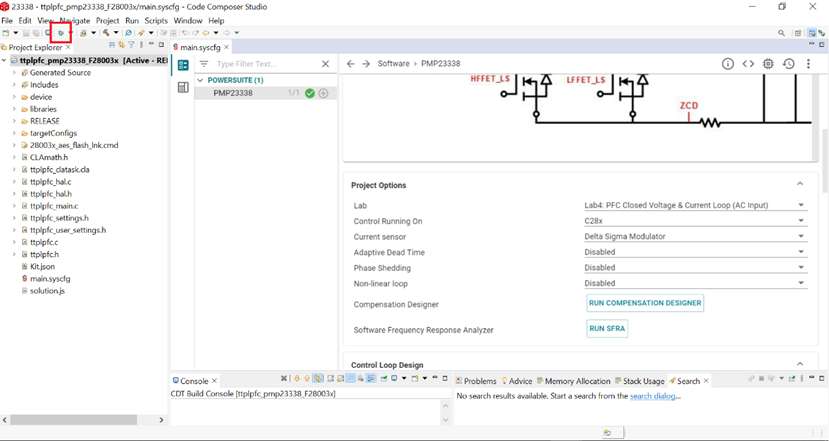The height and width of the screenshot is (441, 829).
Task: Open the SysConfig three-dot more options menu
Action: tap(808, 64)
